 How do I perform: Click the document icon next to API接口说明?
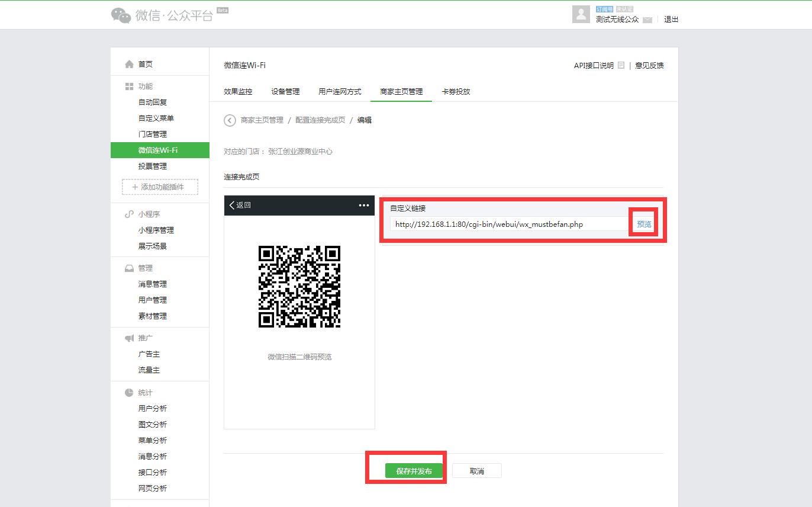621,65
